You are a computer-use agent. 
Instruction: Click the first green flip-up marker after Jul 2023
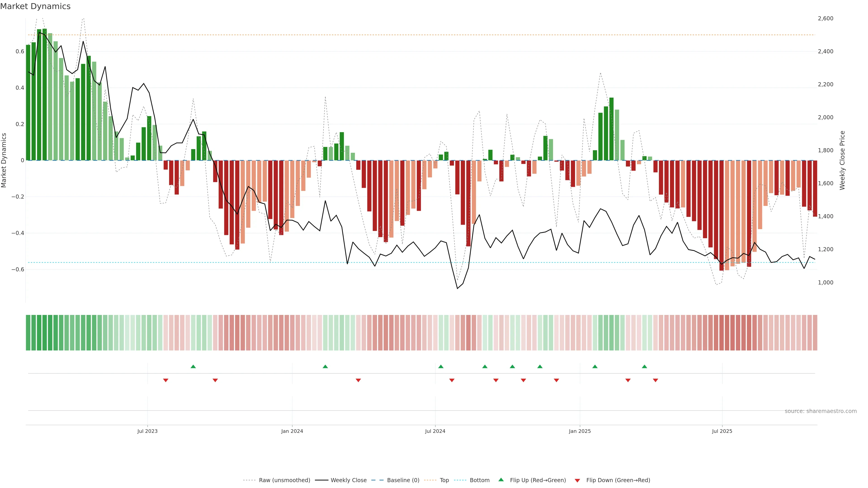point(193,366)
